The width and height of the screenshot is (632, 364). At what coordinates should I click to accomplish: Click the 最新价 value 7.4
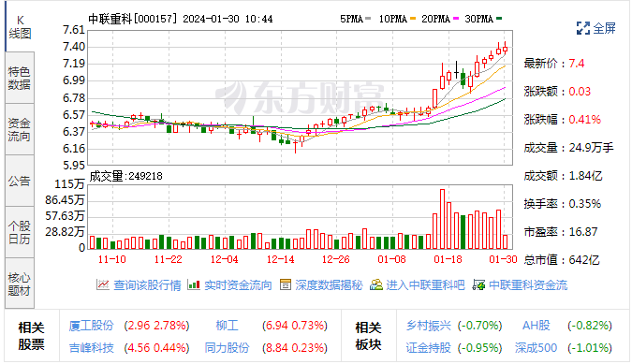coord(577,64)
